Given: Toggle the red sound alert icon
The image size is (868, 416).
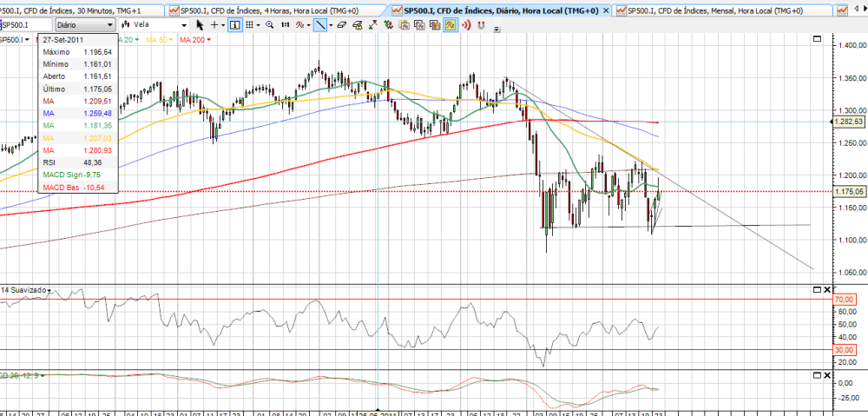Looking at the screenshot, I should 465,25.
